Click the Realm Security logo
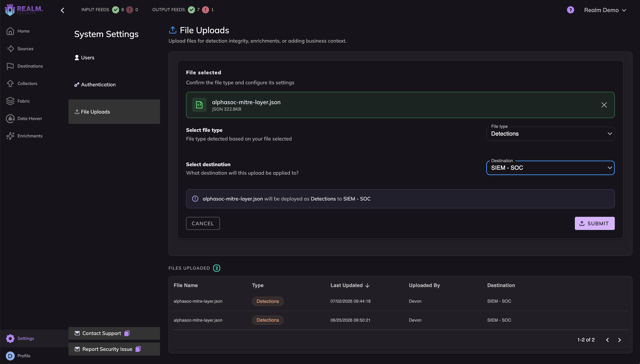The image size is (640, 364). 24,10
